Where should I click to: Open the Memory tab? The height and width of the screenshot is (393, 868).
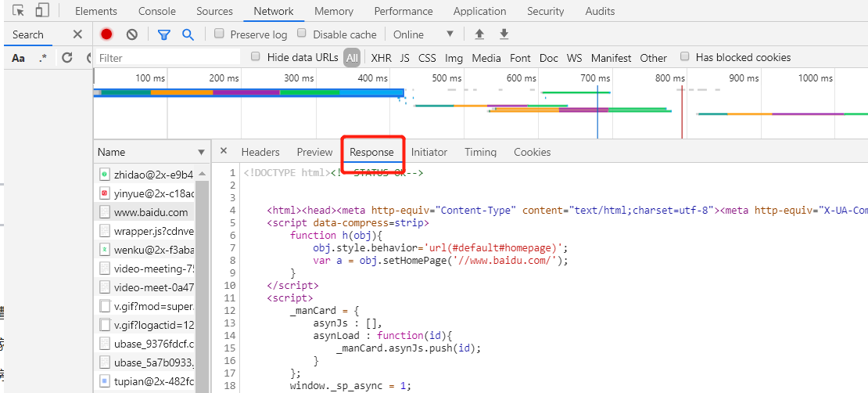coord(334,11)
